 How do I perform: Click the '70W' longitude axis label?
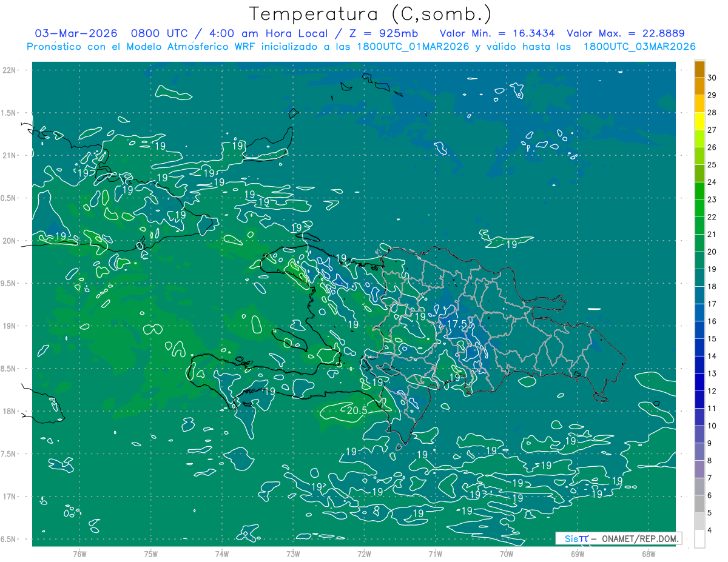pyautogui.click(x=507, y=554)
